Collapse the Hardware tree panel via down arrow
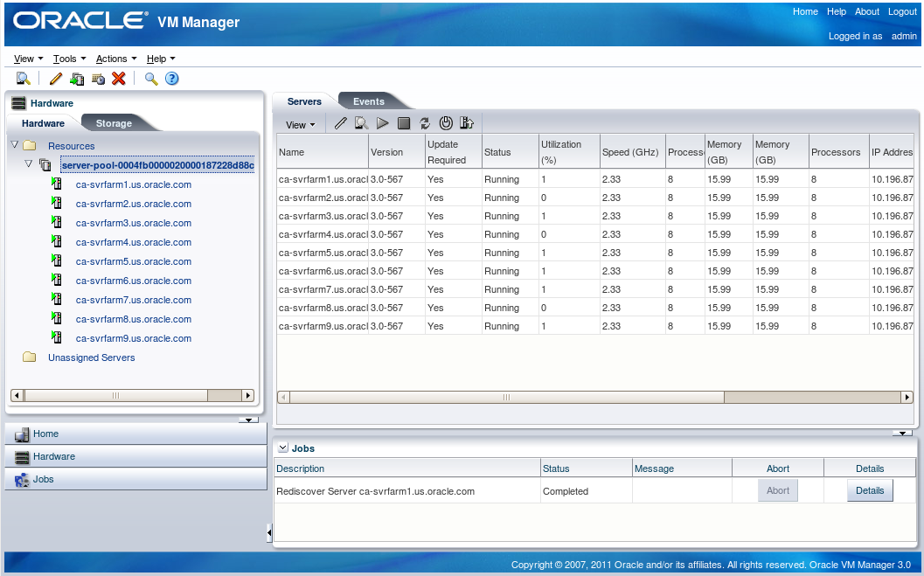The height and width of the screenshot is (576, 924). pyautogui.click(x=248, y=420)
